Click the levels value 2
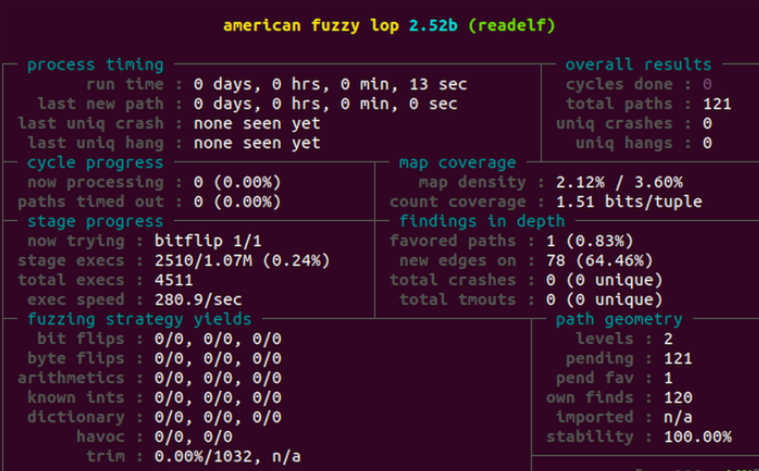759x471 pixels. coord(668,339)
